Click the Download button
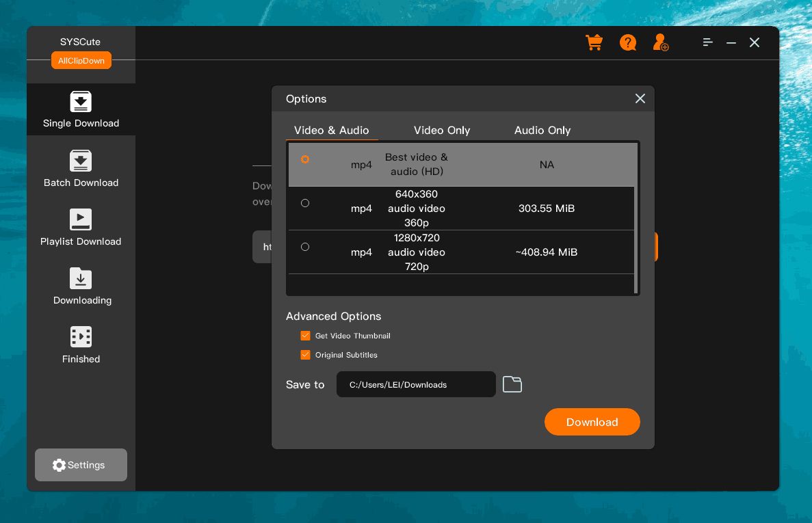 [x=592, y=422]
